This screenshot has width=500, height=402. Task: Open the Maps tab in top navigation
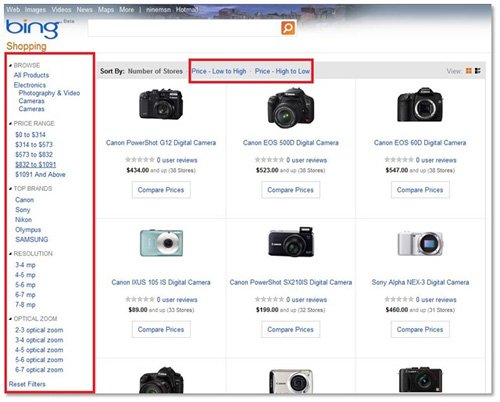[106, 9]
